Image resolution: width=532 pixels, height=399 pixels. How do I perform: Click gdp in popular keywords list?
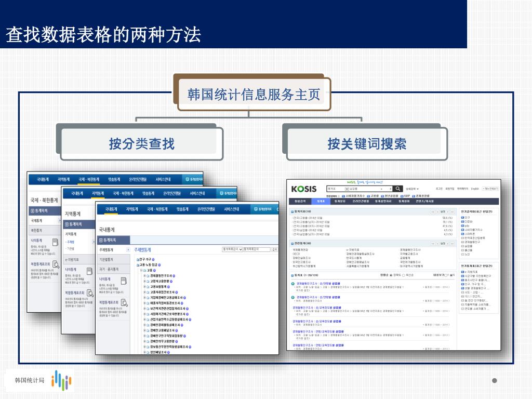coord(467,225)
